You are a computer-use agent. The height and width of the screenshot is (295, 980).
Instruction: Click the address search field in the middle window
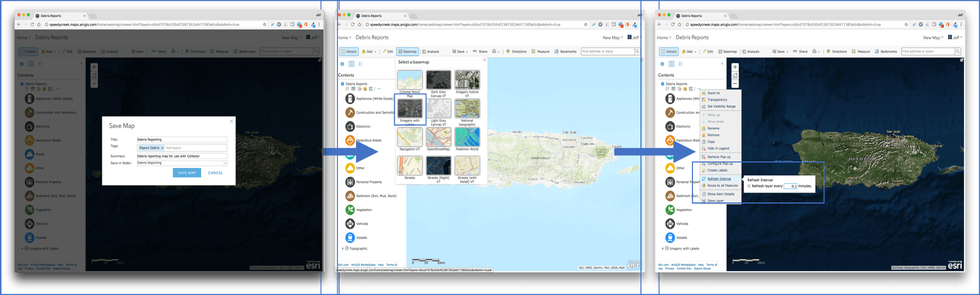coord(607,52)
